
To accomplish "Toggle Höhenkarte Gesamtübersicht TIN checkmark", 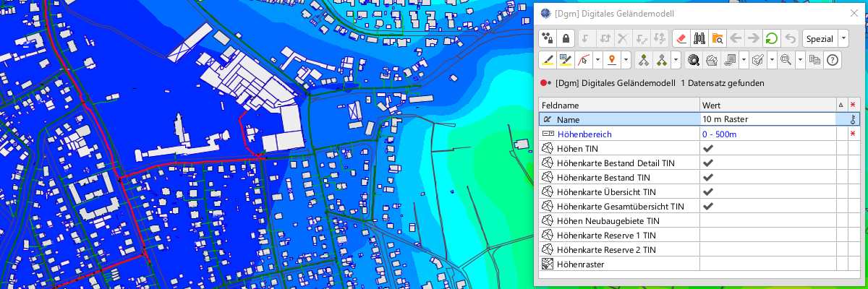I will (x=708, y=206).
